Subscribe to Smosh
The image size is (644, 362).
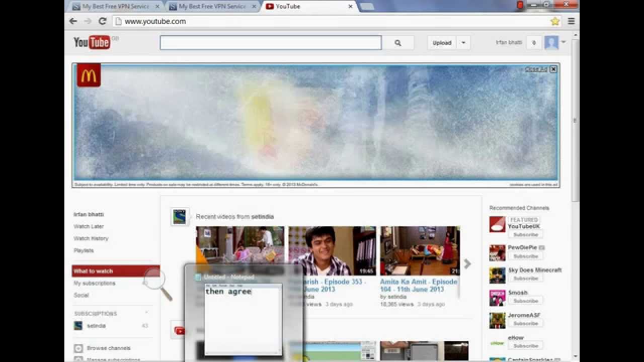pyautogui.click(x=526, y=301)
